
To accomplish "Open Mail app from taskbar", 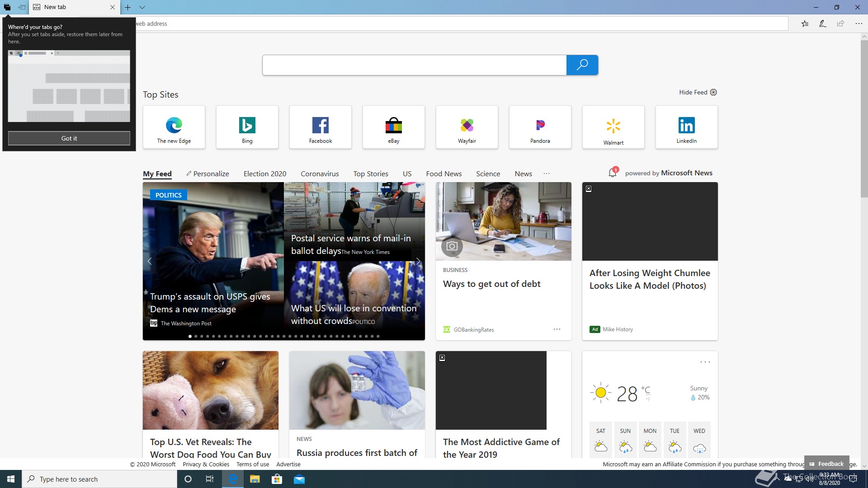I will pos(299,479).
